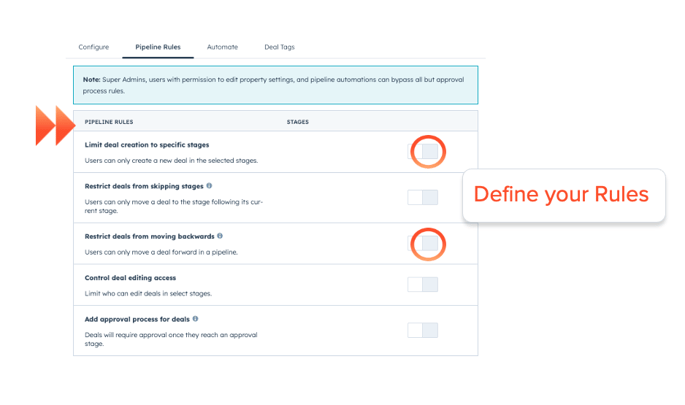Click info icon beside Restrict deals from skipping stages

(209, 186)
